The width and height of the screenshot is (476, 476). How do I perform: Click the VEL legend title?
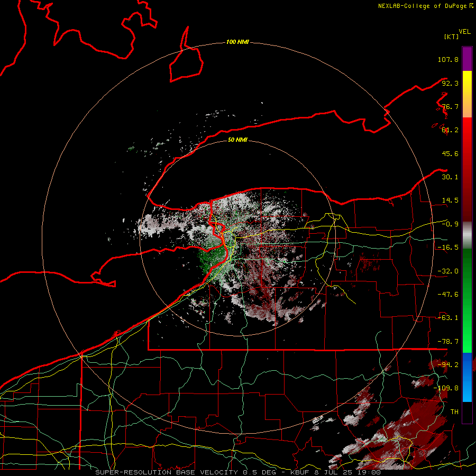465,32
